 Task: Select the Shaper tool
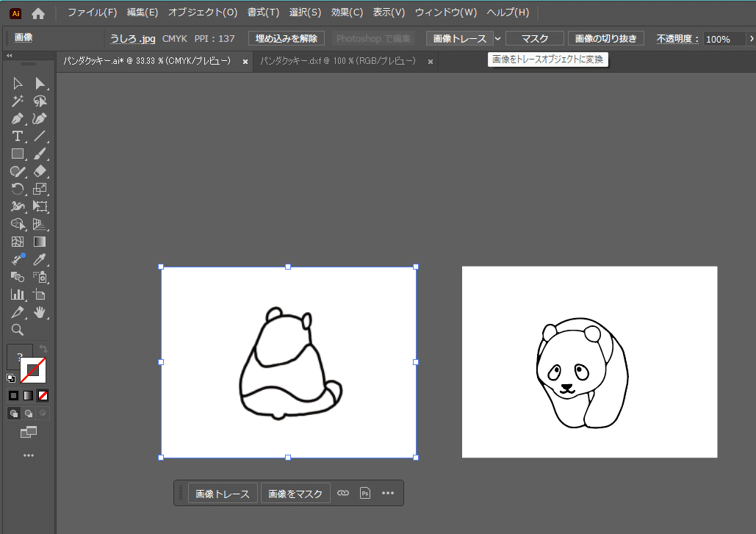(x=18, y=172)
